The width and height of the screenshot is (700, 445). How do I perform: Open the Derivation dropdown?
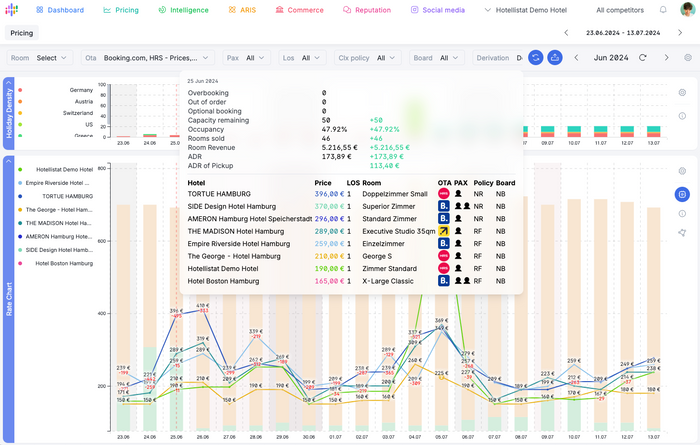[498, 58]
